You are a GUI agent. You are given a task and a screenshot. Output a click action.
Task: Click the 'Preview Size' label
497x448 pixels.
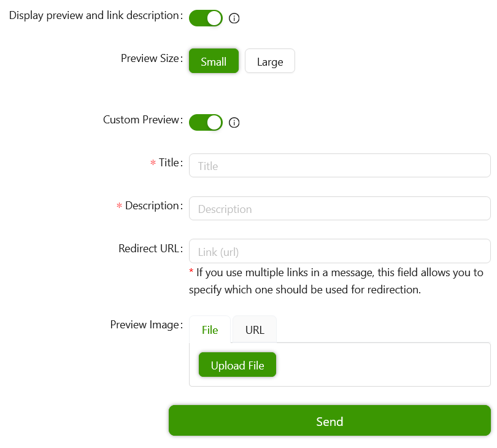point(150,58)
